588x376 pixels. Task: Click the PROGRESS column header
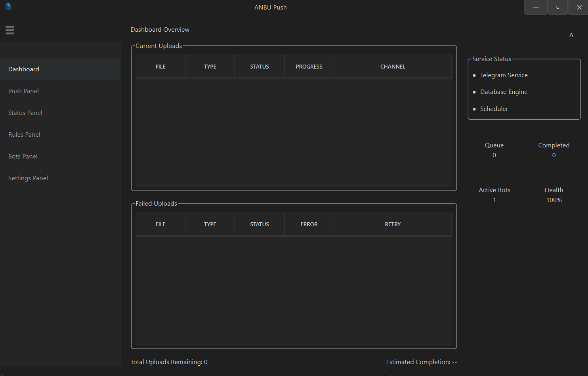tap(309, 66)
